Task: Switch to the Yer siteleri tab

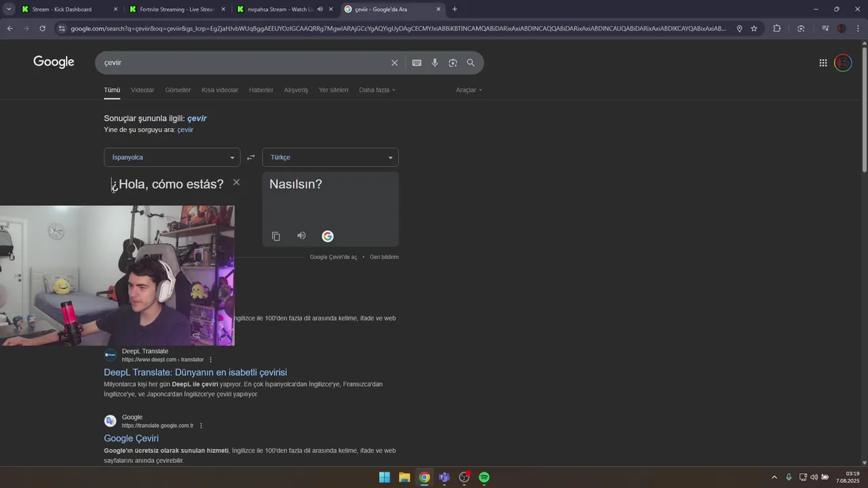Action: pos(334,90)
